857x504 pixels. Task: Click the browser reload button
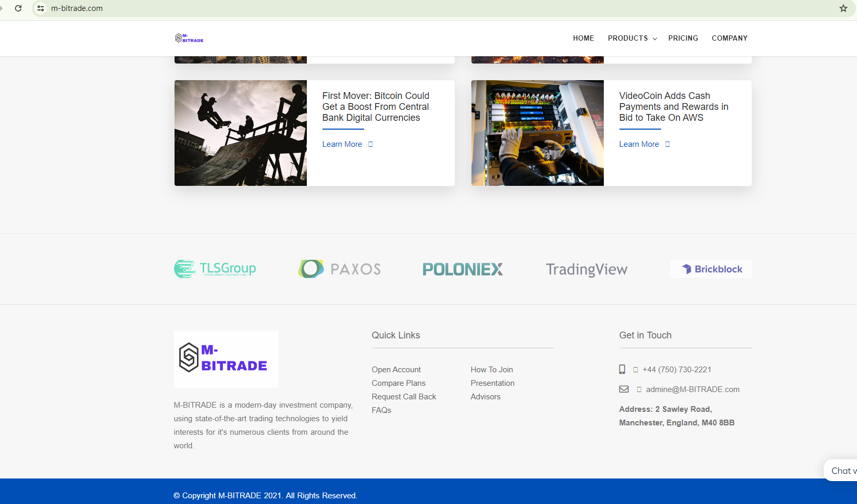18,8
